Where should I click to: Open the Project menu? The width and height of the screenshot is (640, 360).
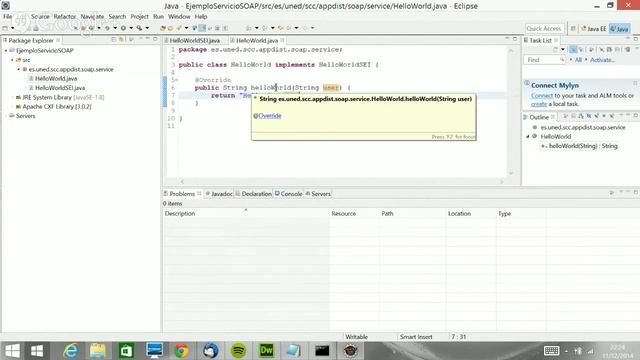pos(140,17)
